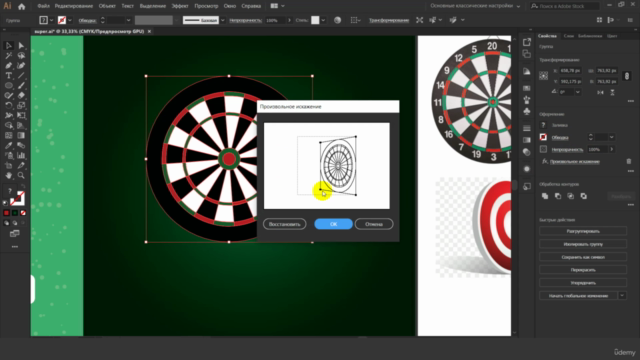Image resolution: width=640 pixels, height=360 pixels.
Task: Reset to default fill and stroke
Action: click(5, 202)
